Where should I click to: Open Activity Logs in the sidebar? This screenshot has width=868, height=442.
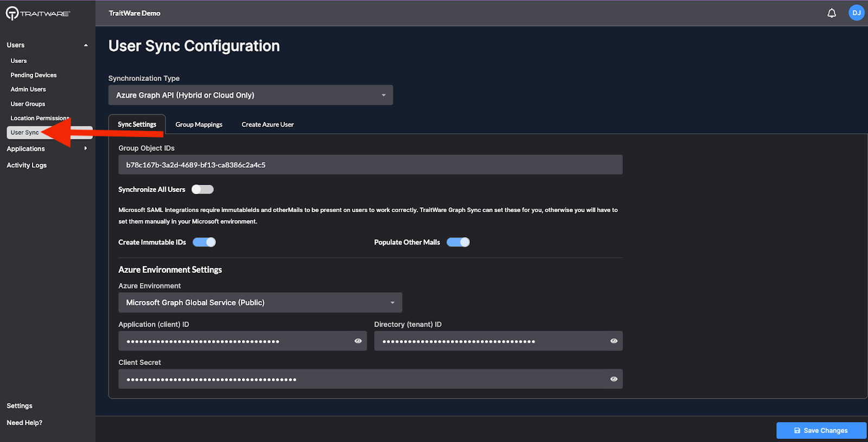tap(27, 165)
